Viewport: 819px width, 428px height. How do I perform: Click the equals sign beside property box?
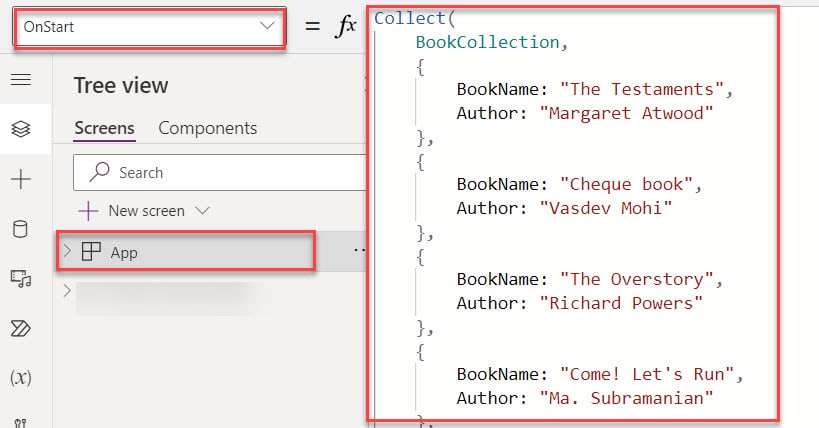coord(312,26)
